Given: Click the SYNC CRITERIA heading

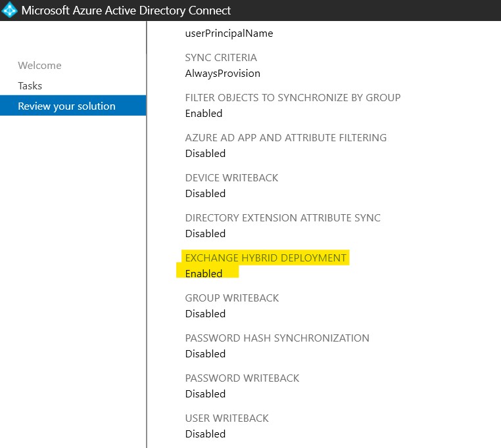Looking at the screenshot, I should [x=221, y=57].
